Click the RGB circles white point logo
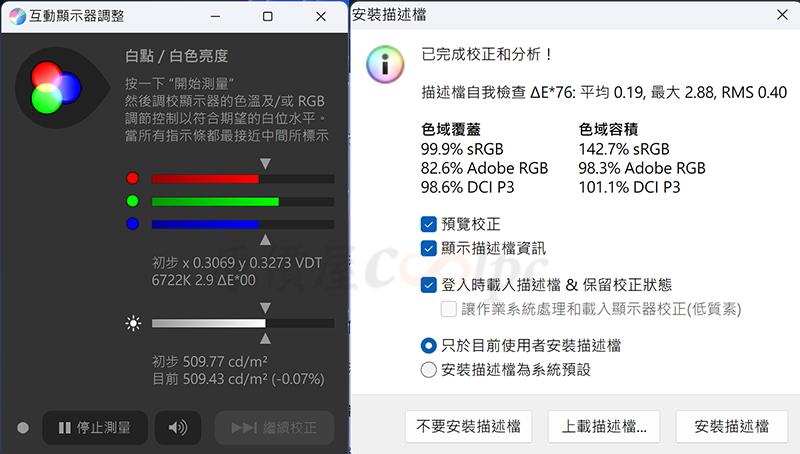 click(x=56, y=88)
